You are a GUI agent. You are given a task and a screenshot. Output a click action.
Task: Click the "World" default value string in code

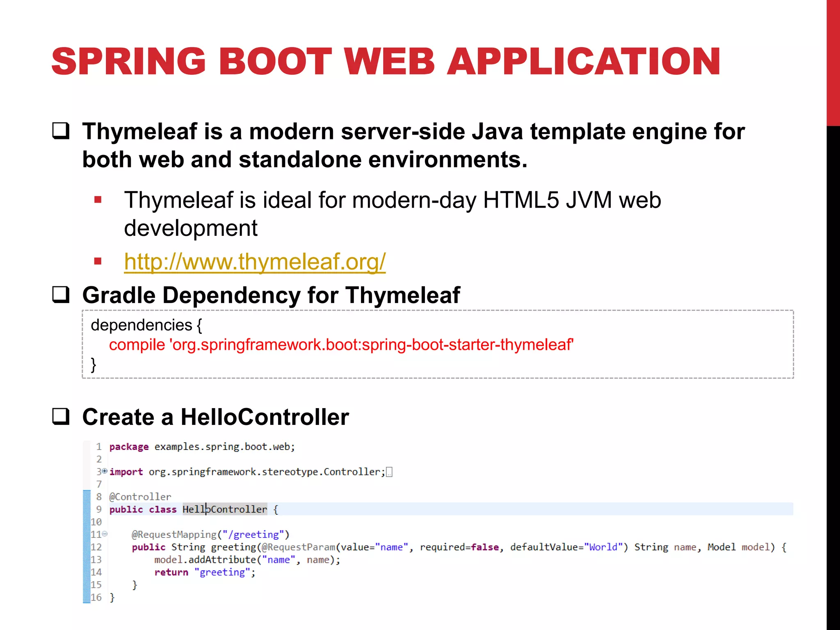(603, 547)
